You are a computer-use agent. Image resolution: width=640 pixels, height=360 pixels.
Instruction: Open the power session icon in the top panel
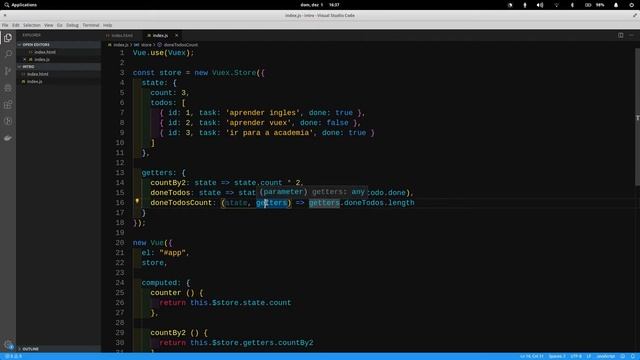tap(632, 5)
